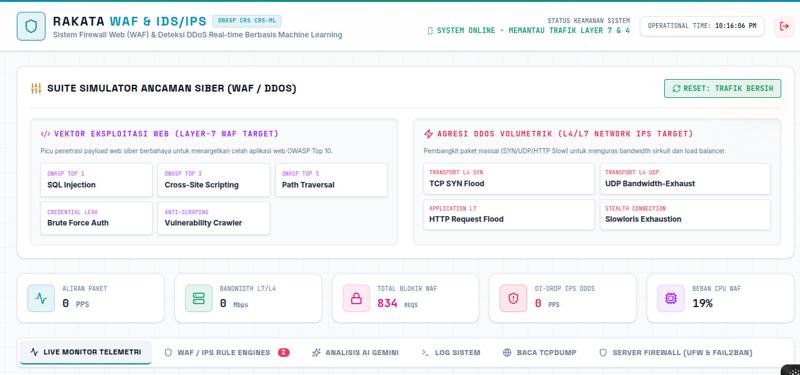800x375 pixels.
Task: Click the code brackets icon beside Vektor Eksploitasi
Action: pyautogui.click(x=45, y=134)
